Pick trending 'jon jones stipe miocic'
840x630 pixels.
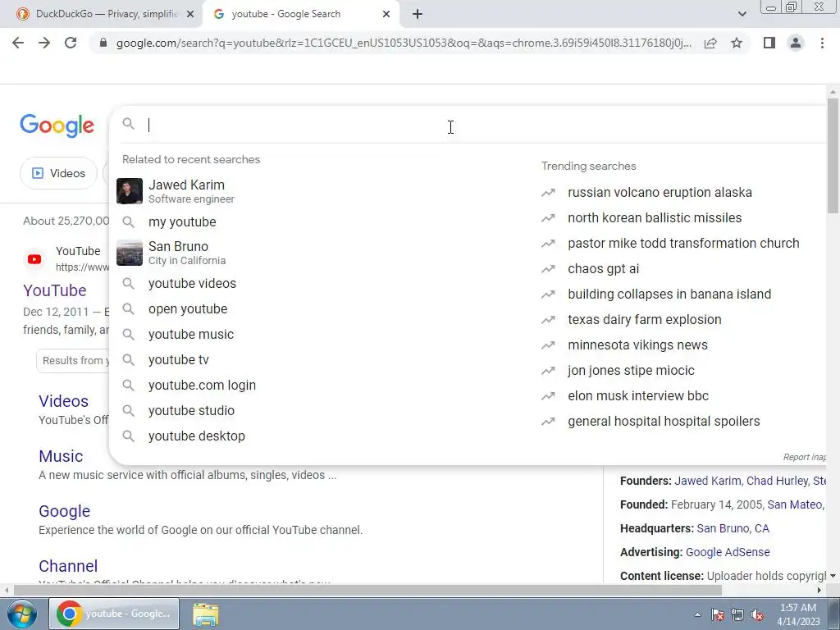click(x=631, y=371)
